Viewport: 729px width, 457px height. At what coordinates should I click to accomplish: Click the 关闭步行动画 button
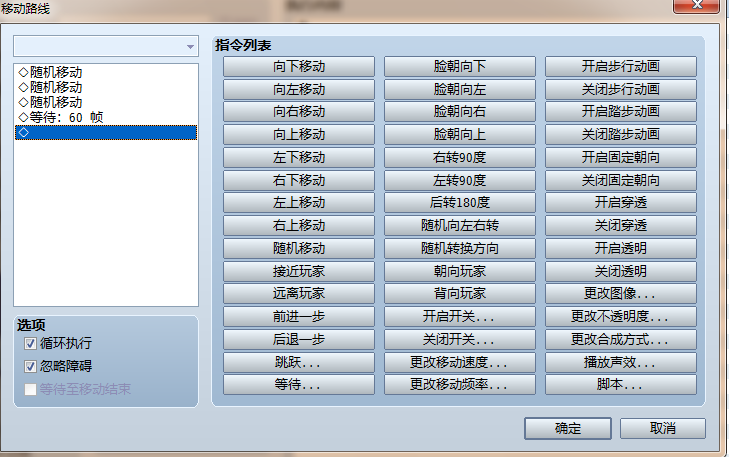[621, 89]
